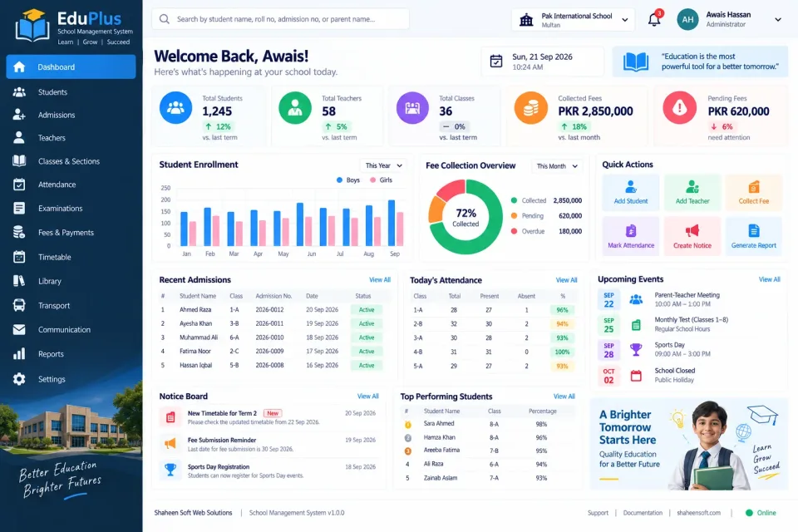Click the Ahmed Raza admission row name
The height and width of the screenshot is (532, 798).
195,309
